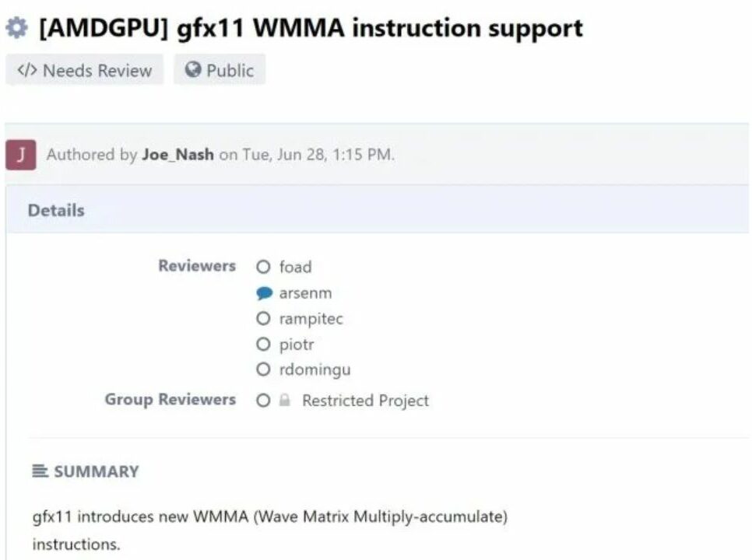The width and height of the screenshot is (752, 560).
Task: Open reviewer foad's profile link
Action: pos(295,267)
